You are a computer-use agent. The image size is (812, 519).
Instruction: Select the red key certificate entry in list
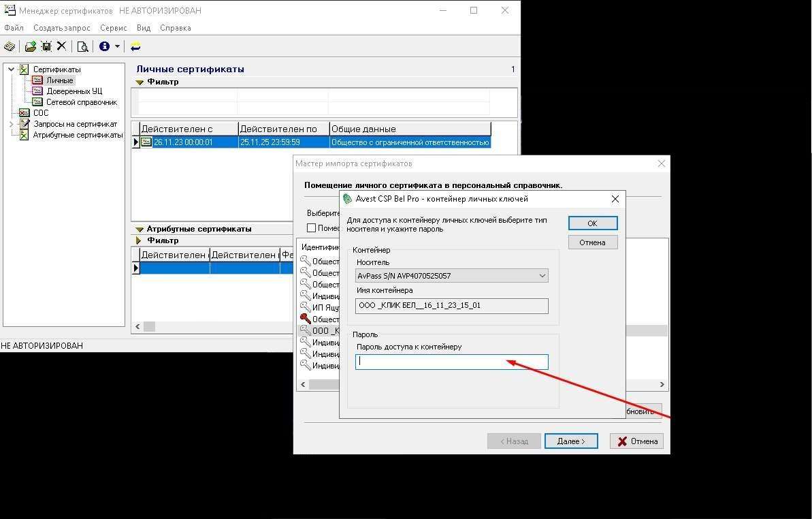pyautogui.click(x=306, y=319)
